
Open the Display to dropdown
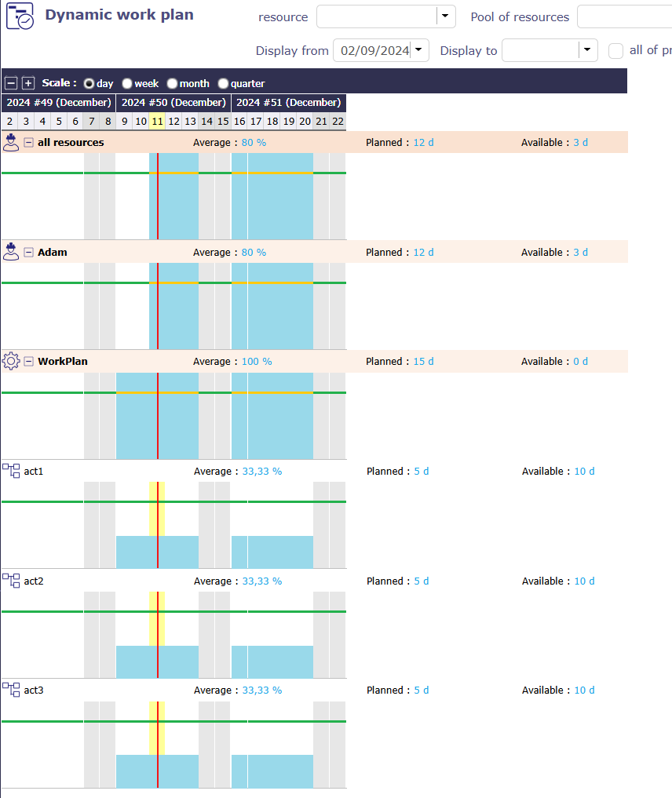click(x=586, y=49)
